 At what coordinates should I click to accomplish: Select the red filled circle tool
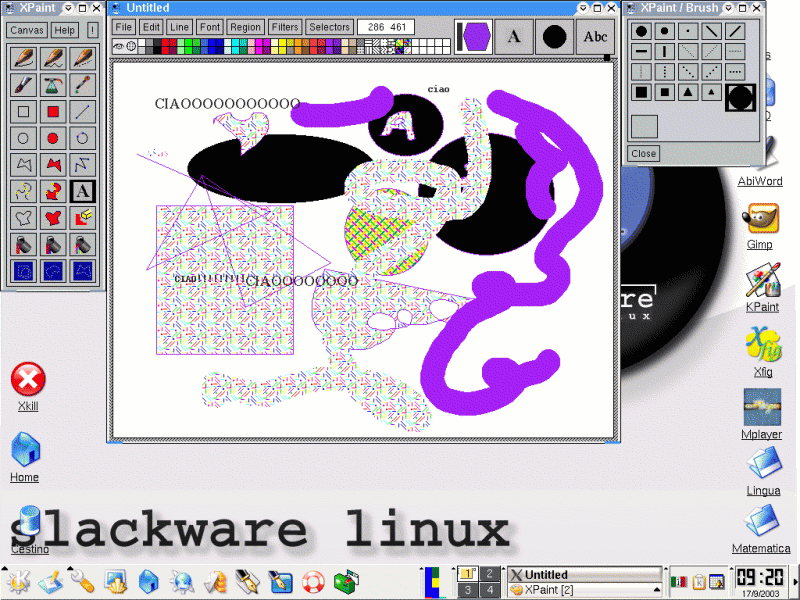coord(53,138)
